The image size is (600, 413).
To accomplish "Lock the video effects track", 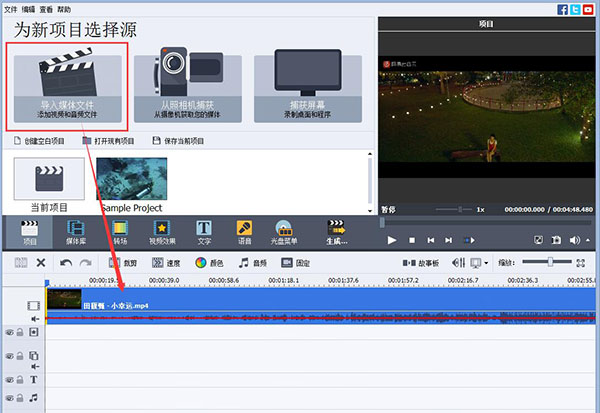I will point(20,332).
